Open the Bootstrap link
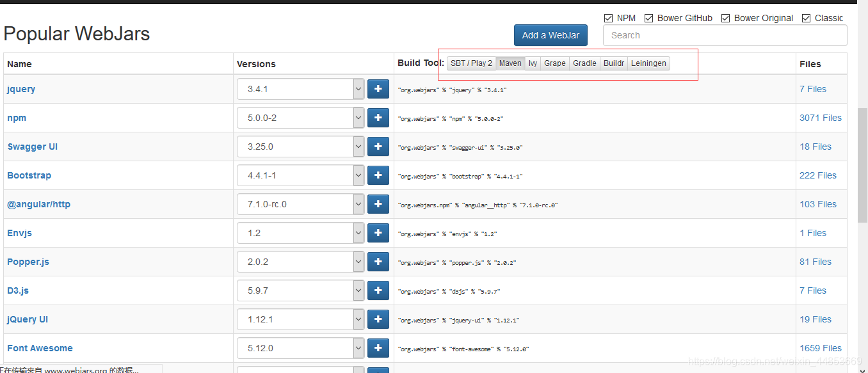Image resolution: width=868 pixels, height=373 pixels. [29, 175]
